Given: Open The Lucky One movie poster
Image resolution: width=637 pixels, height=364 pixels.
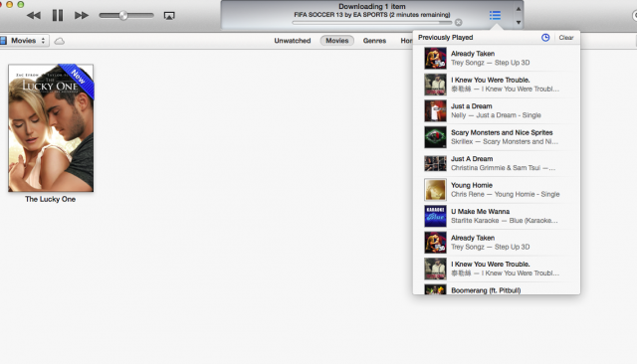Looking at the screenshot, I should click(51, 128).
